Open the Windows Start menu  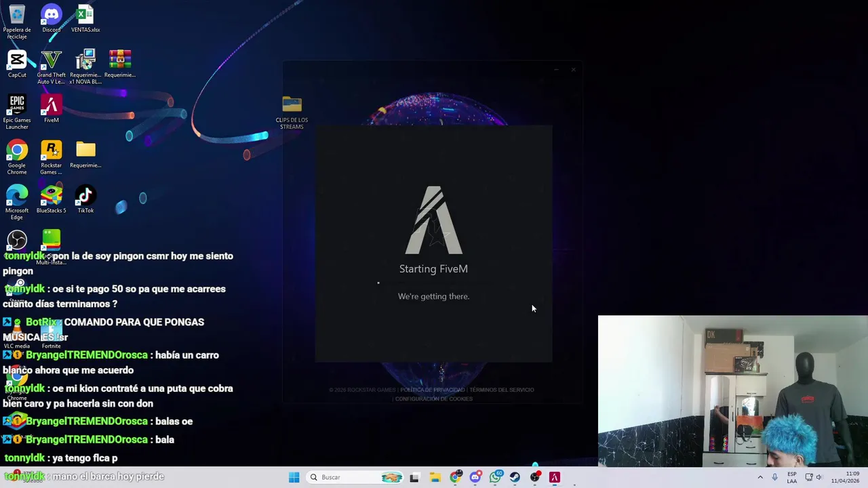coord(294,477)
